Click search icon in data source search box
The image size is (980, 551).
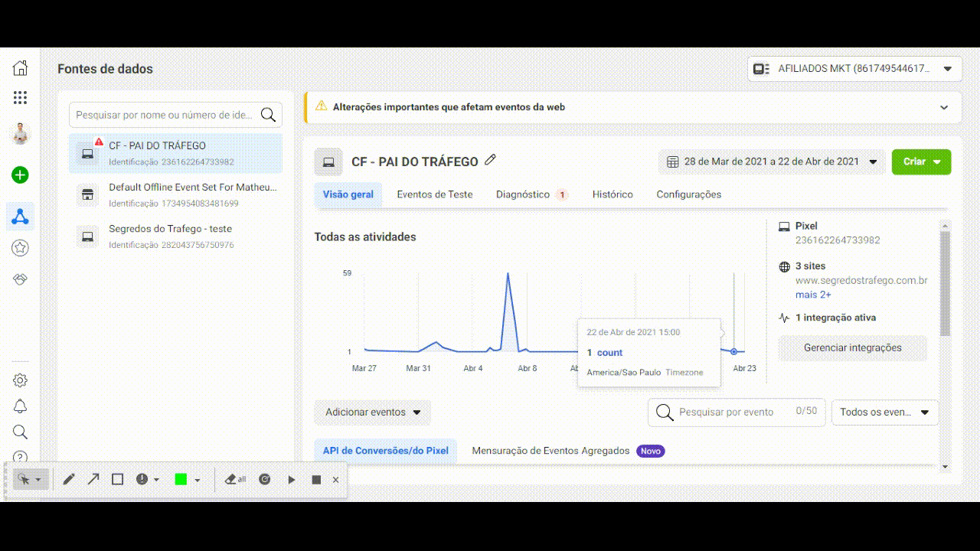[x=268, y=115]
